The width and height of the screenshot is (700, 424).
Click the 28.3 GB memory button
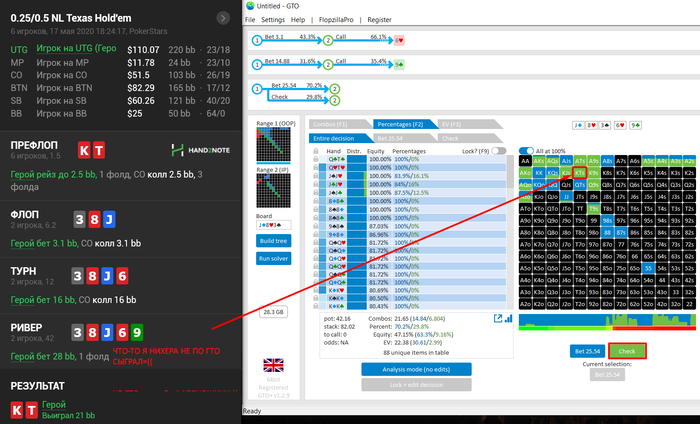(x=273, y=312)
